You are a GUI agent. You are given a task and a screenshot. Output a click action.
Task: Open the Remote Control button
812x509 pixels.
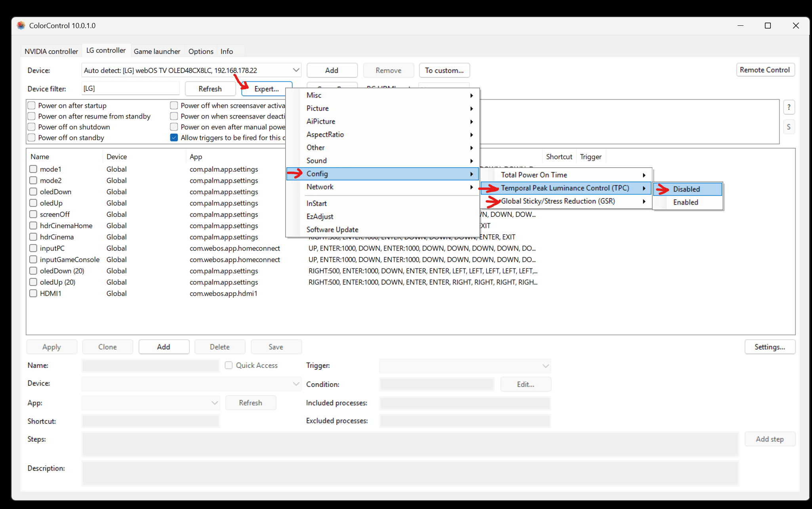coord(765,70)
